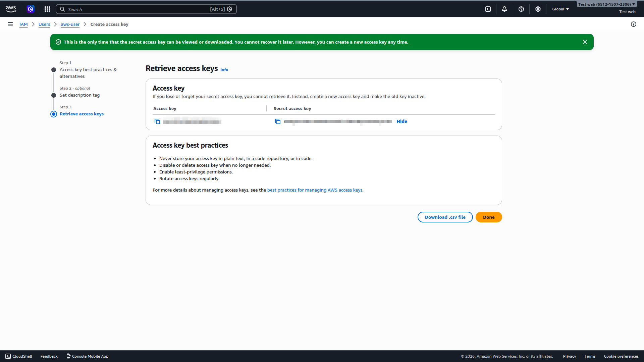644x362 pixels.
Task: Click the footer Feedback link
Action: pos(49,356)
